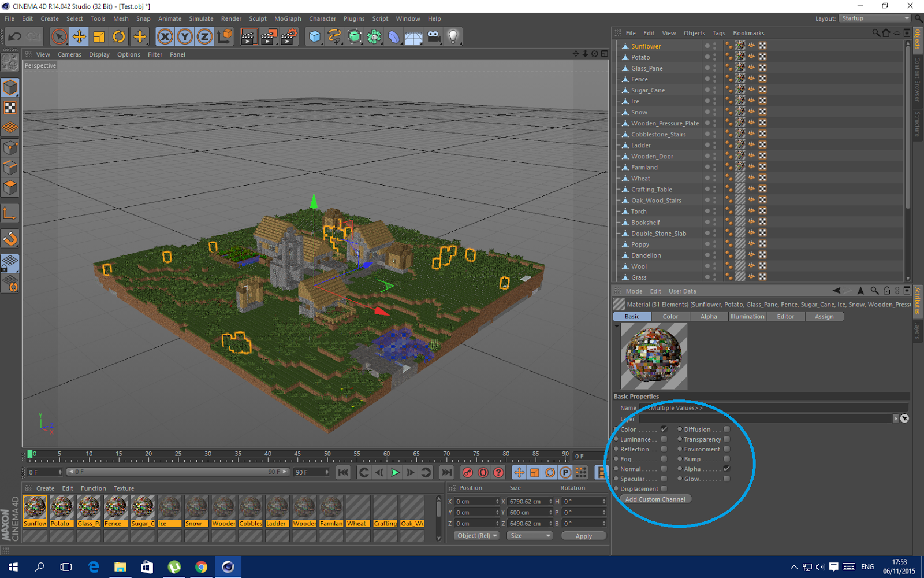
Task: Click the Add Custom Channel button
Action: pyautogui.click(x=655, y=499)
